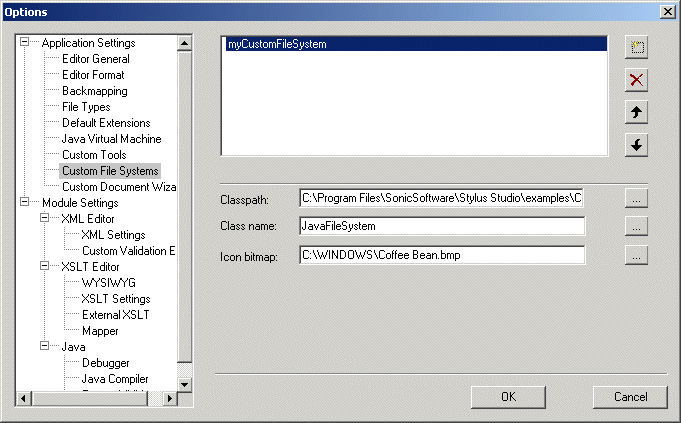The height and width of the screenshot is (423, 681).
Task: Browse for Classpath using ellipsis button
Action: pos(636,199)
